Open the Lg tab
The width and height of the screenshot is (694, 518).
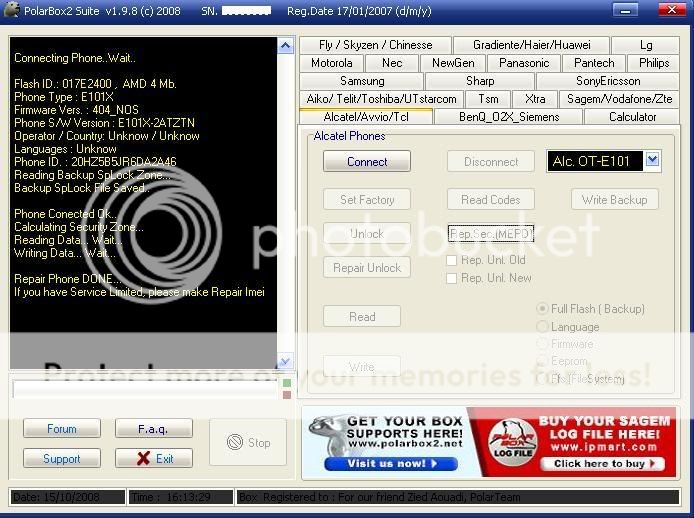tap(646, 45)
